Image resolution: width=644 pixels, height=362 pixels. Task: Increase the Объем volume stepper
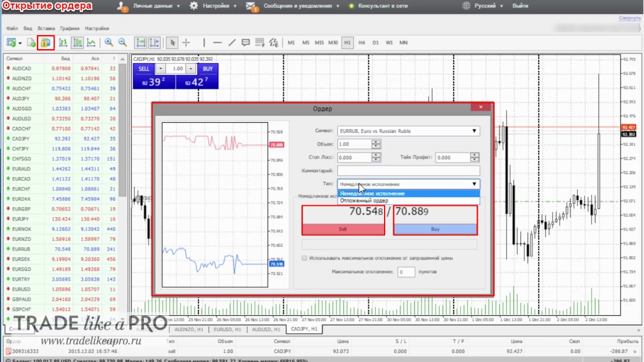(376, 142)
